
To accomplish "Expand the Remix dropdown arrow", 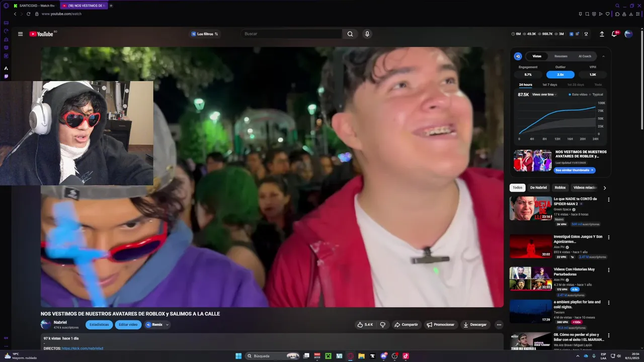I will click(167, 325).
